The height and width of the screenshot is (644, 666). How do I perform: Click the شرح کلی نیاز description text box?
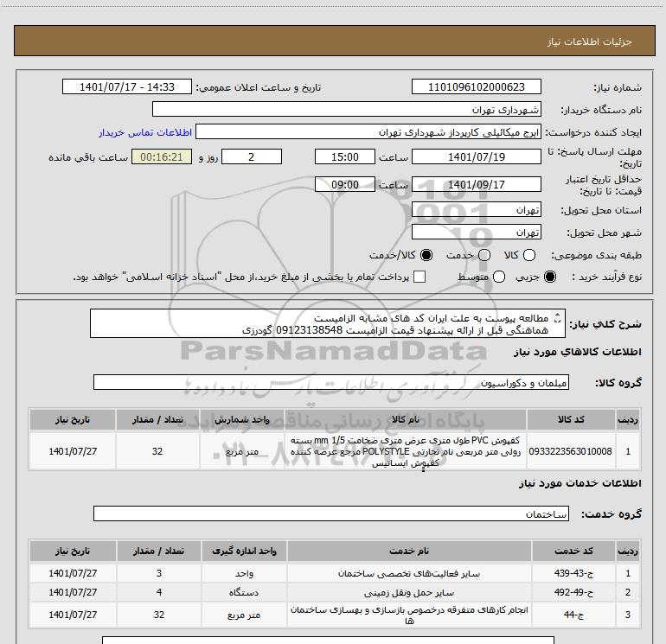[328, 324]
